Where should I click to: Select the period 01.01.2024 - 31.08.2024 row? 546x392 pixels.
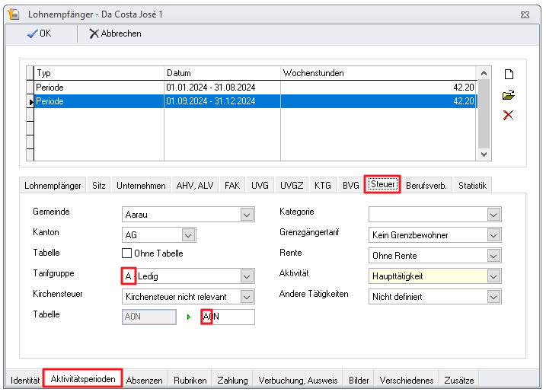pos(221,88)
